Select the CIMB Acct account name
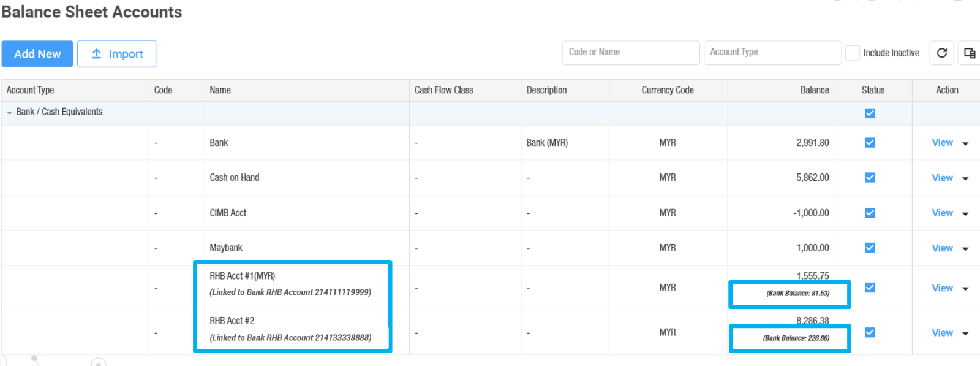 pyautogui.click(x=228, y=213)
